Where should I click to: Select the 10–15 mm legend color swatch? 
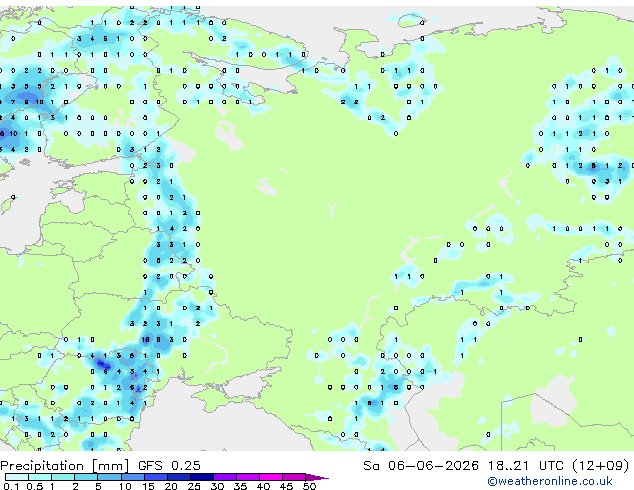click(x=132, y=477)
